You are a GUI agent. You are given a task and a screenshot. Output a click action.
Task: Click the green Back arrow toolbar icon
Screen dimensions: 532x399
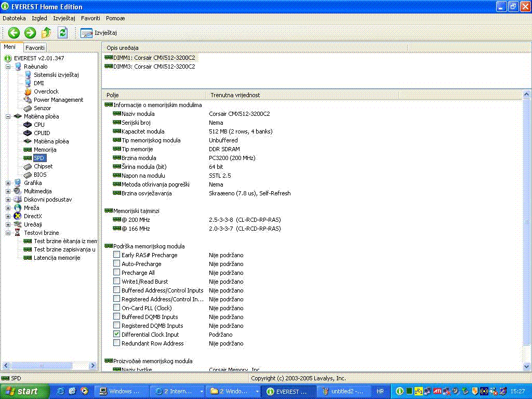(x=14, y=33)
